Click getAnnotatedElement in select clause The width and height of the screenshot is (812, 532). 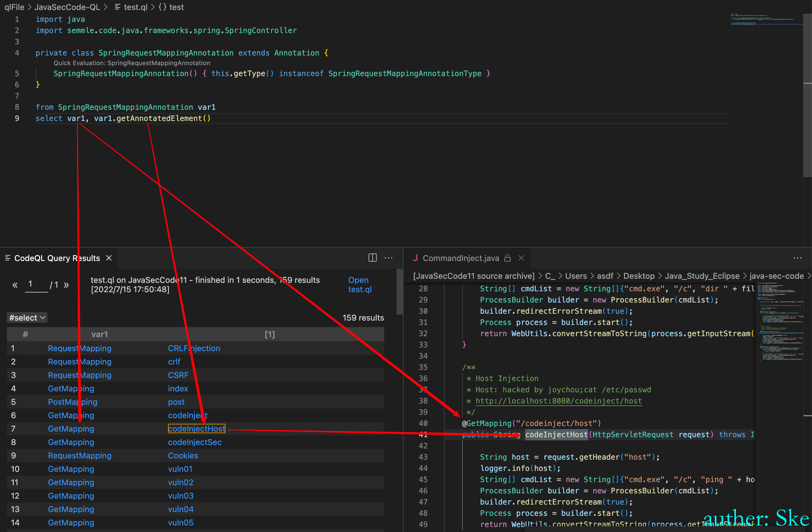point(159,118)
